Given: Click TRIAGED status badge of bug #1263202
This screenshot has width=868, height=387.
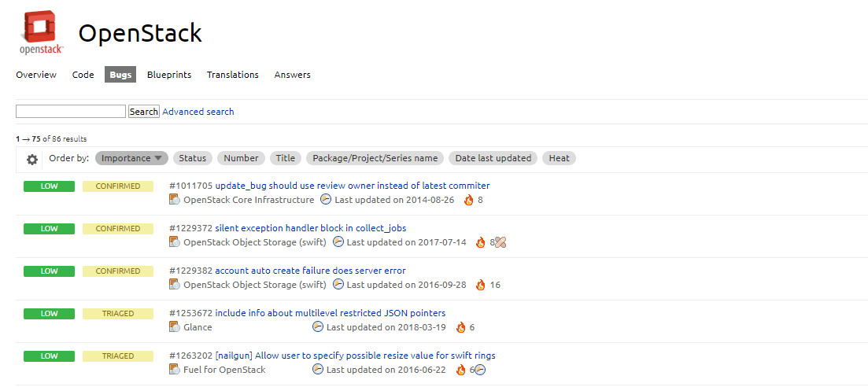Looking at the screenshot, I should [118, 356].
